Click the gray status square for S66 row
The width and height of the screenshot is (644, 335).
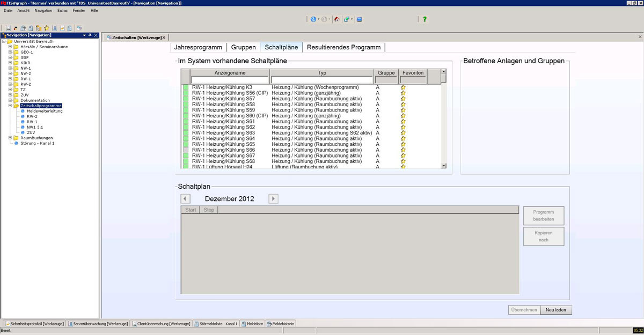coord(186,150)
